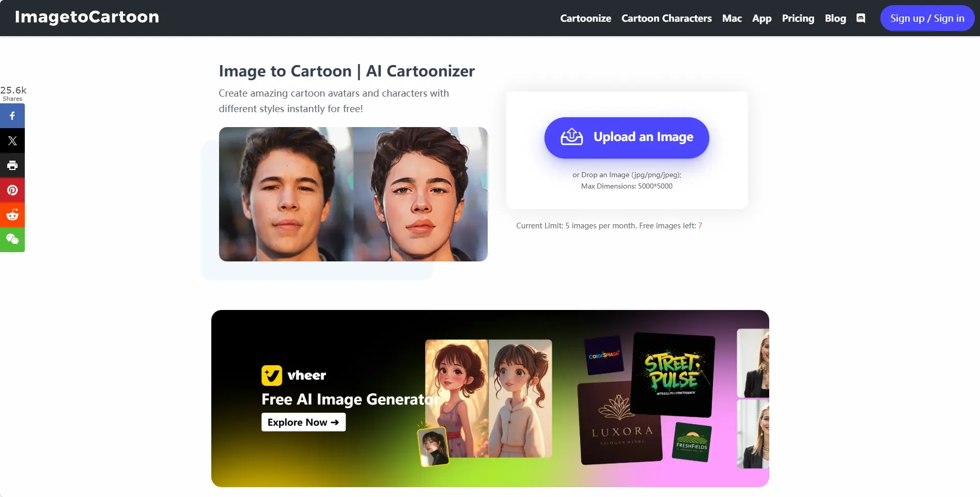The image size is (980, 497).
Task: Share to Reddit using its icon
Action: click(12, 215)
